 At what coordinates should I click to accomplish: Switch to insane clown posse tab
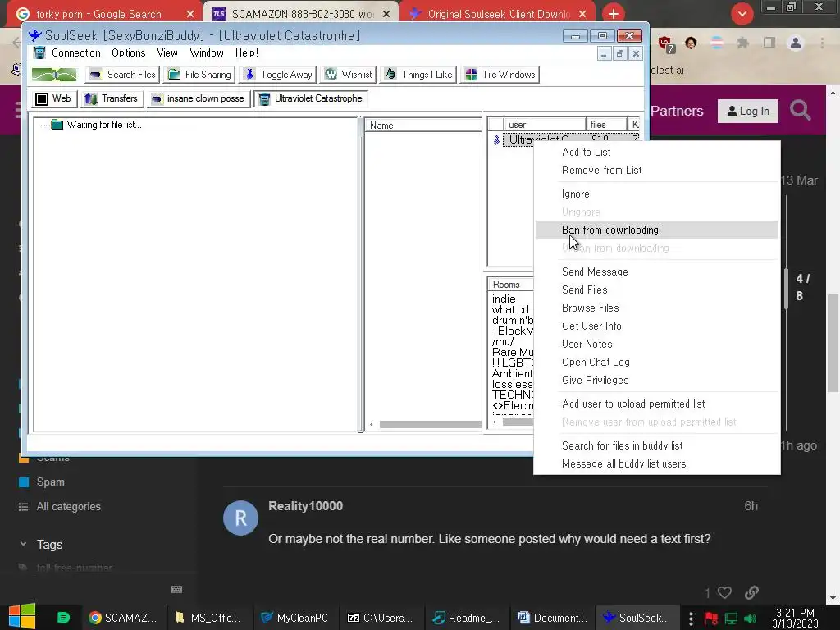point(199,98)
